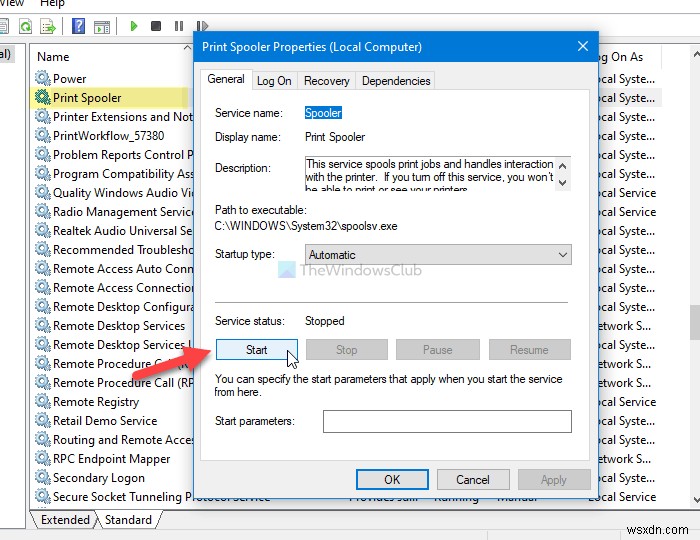700x540 pixels.
Task: Click gear icon beside RPC Endpoint Mapper
Action: [x=43, y=458]
